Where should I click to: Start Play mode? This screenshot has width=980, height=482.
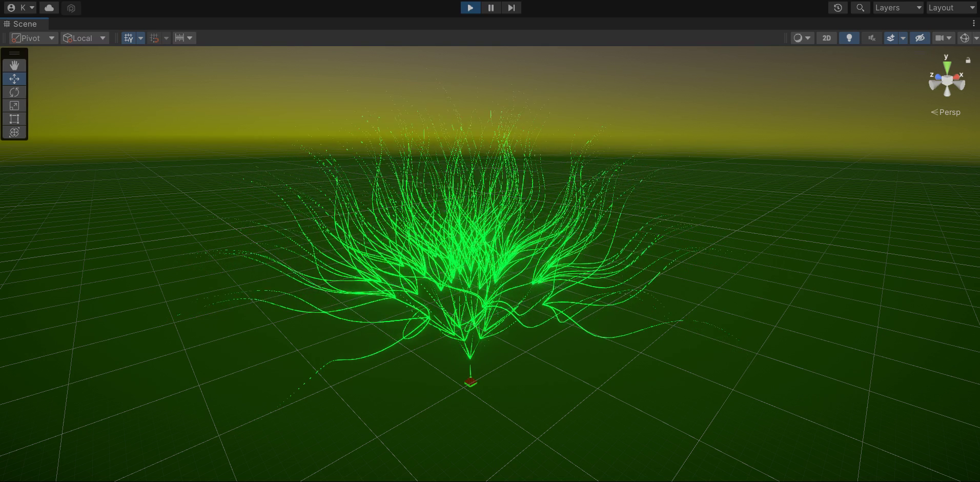point(471,8)
